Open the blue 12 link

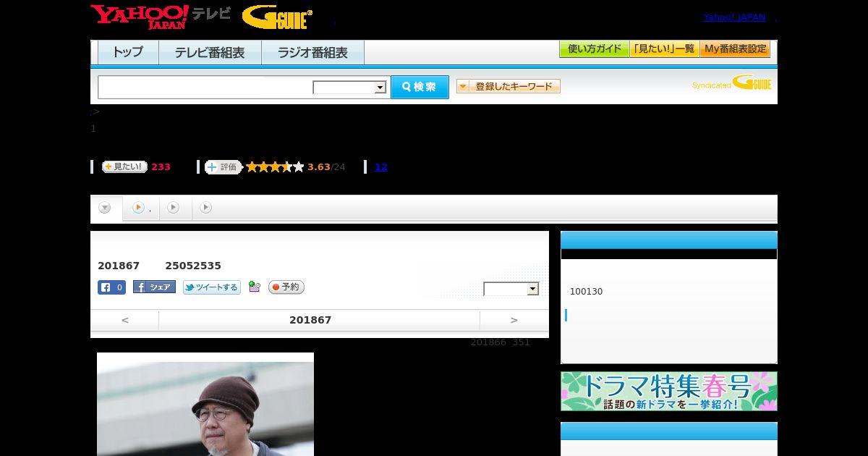(381, 167)
